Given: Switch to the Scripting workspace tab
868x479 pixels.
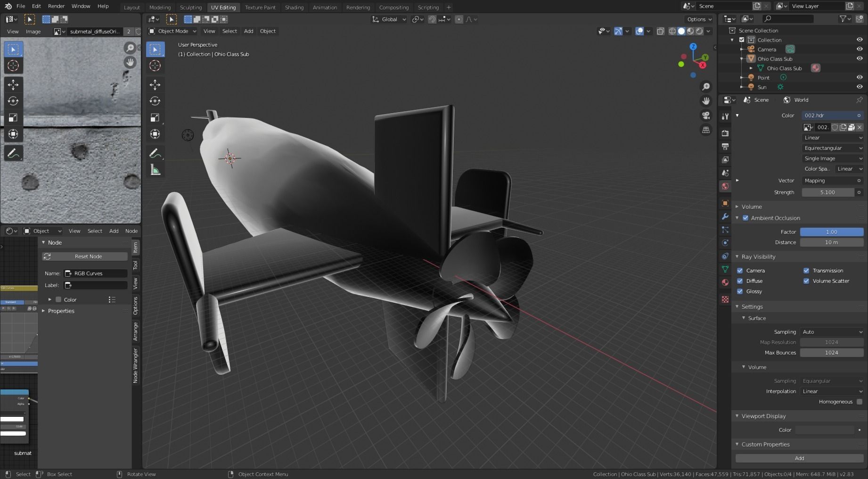Looking at the screenshot, I should pos(428,8).
